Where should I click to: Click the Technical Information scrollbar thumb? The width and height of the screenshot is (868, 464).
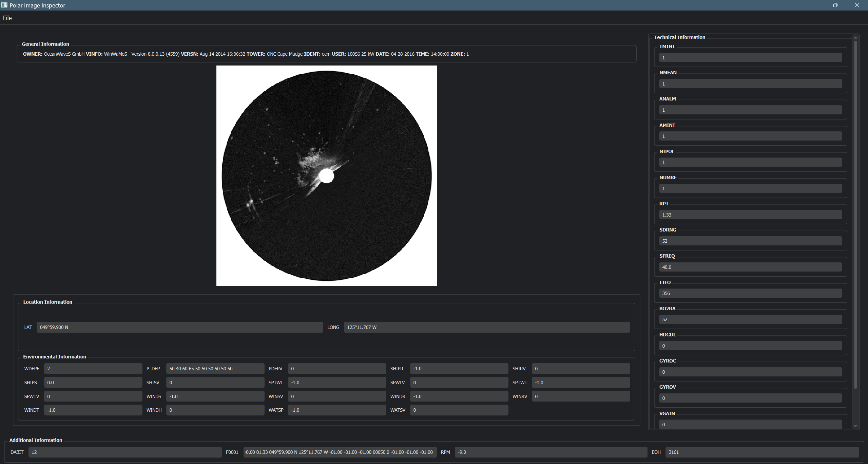click(855, 214)
